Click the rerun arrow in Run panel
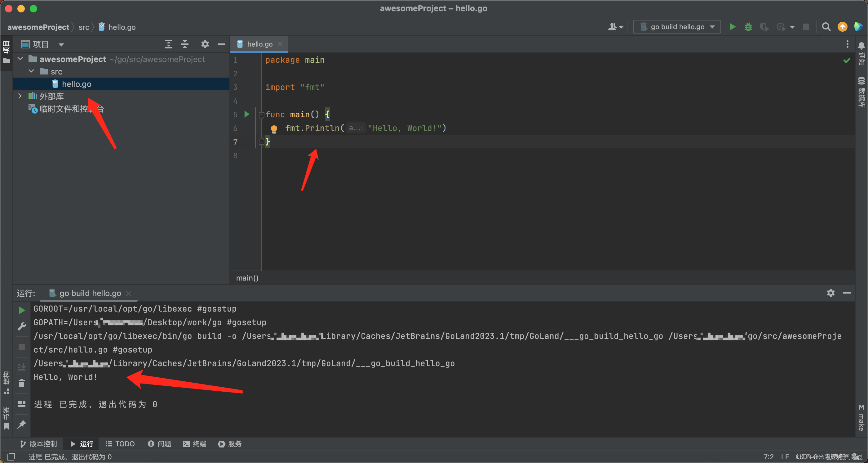Image resolution: width=868 pixels, height=463 pixels. pyautogui.click(x=22, y=310)
